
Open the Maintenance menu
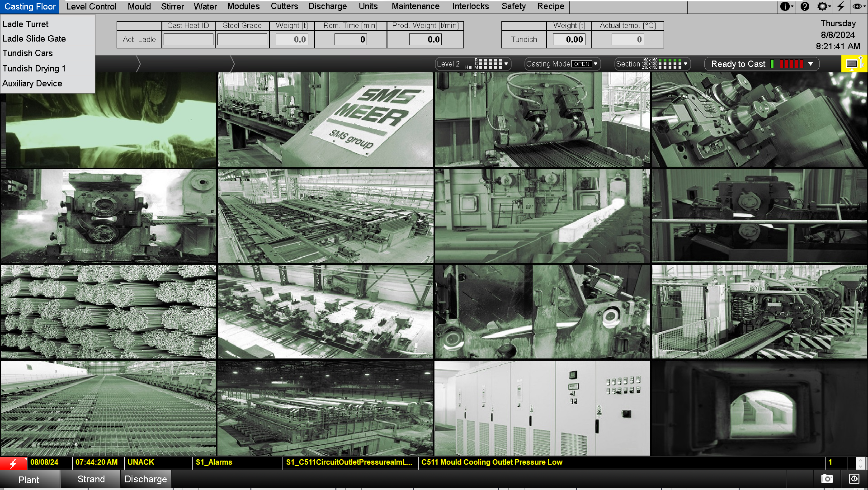click(415, 6)
